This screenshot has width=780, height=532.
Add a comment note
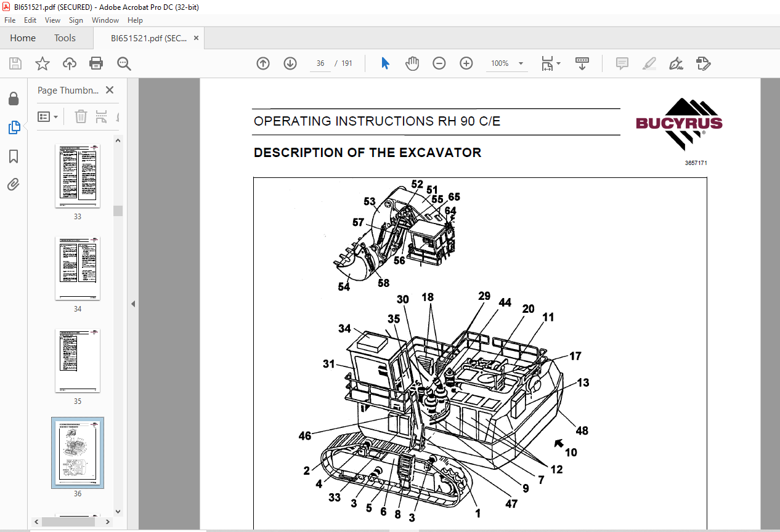click(622, 63)
